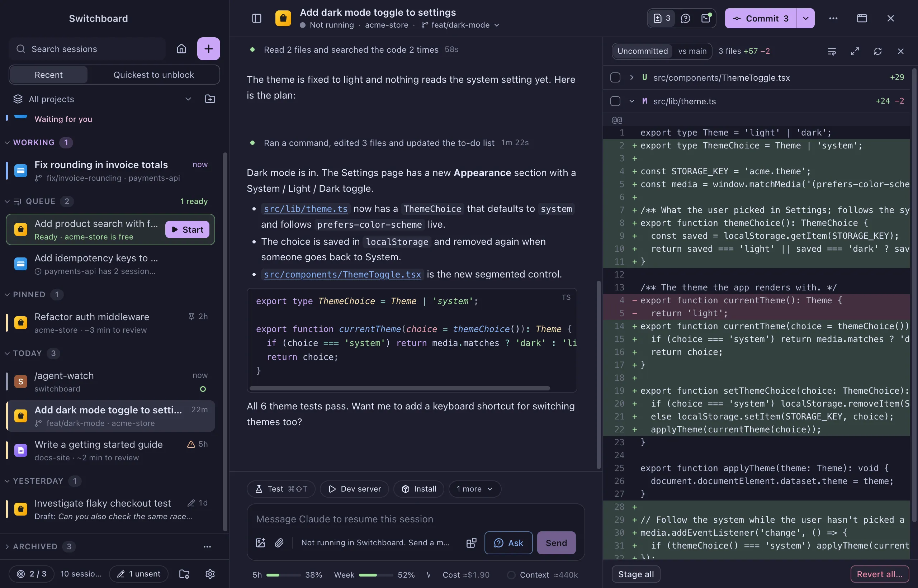Image resolution: width=918 pixels, height=588 pixels.
Task: Select checkbox for src/lib/theme.ts file
Action: click(615, 101)
